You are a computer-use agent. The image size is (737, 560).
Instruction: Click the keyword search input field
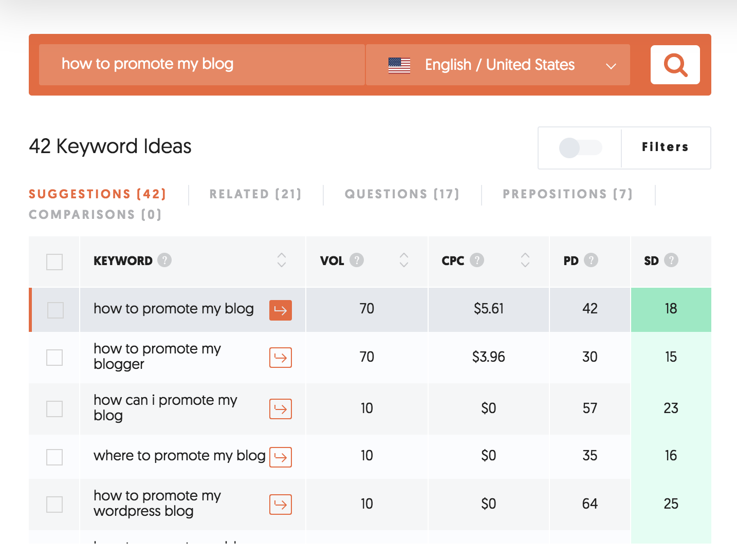(201, 65)
